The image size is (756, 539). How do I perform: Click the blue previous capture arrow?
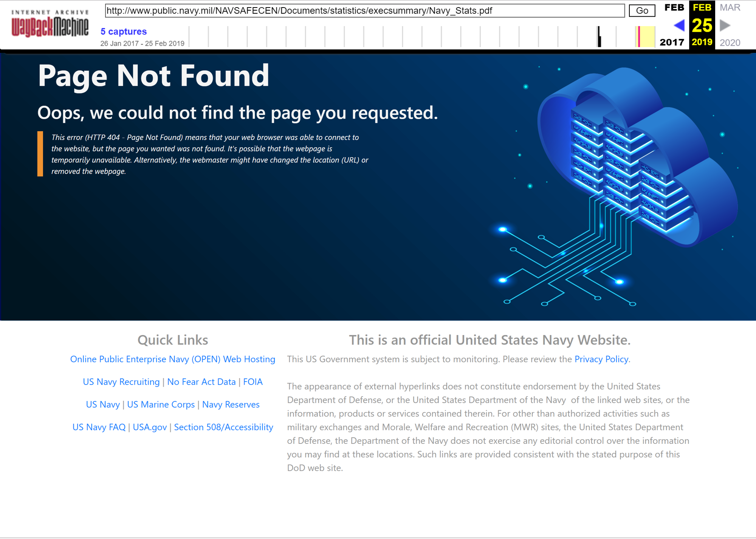pos(679,25)
